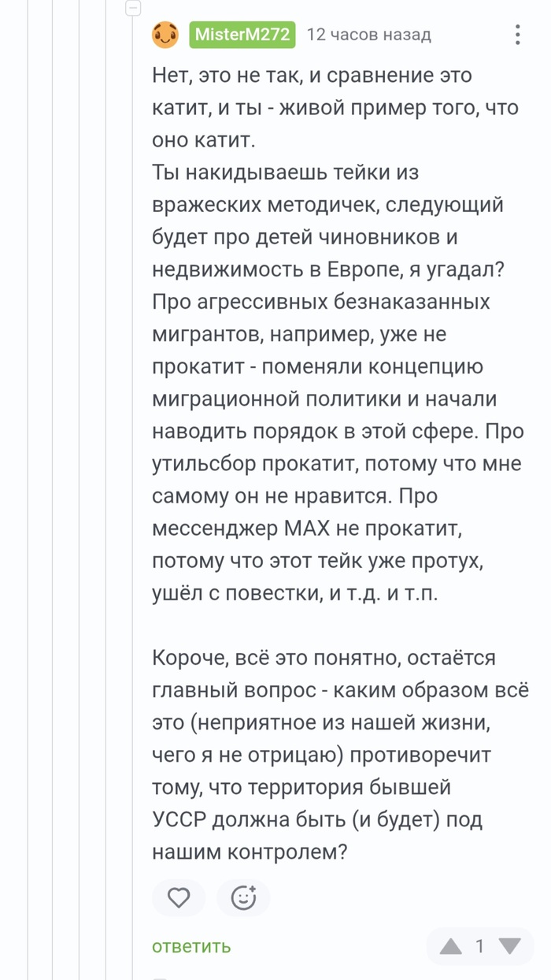Open the "12 часов назад" timestamp permalink
This screenshot has width=551, height=980.
click(x=368, y=35)
